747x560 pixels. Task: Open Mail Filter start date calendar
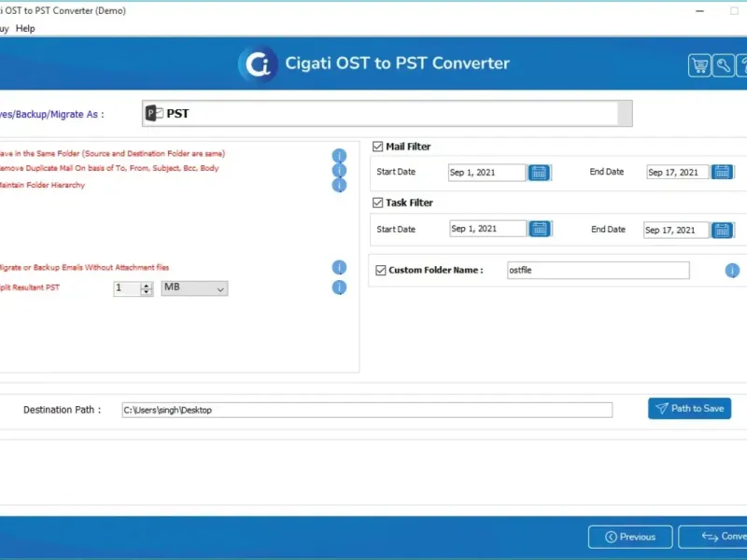coord(539,173)
